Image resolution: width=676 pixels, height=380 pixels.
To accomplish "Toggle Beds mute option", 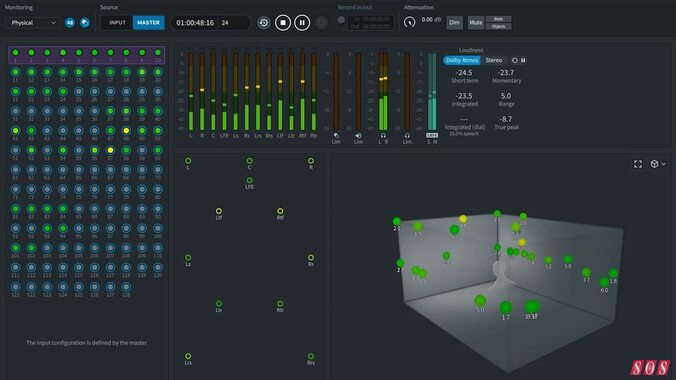I will point(498,19).
